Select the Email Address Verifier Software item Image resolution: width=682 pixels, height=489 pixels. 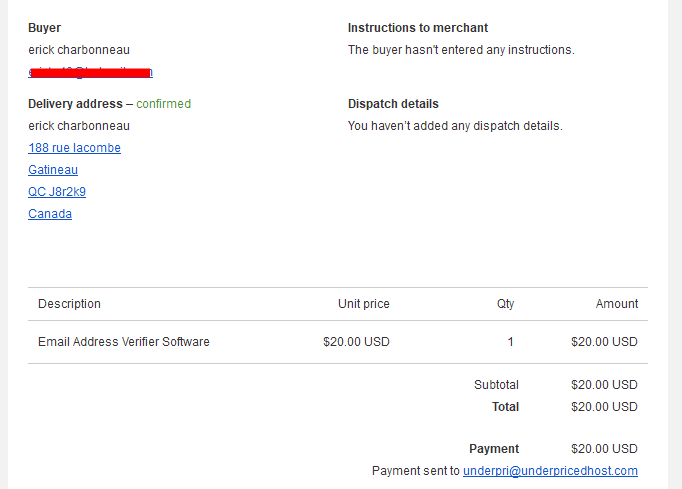pos(124,342)
